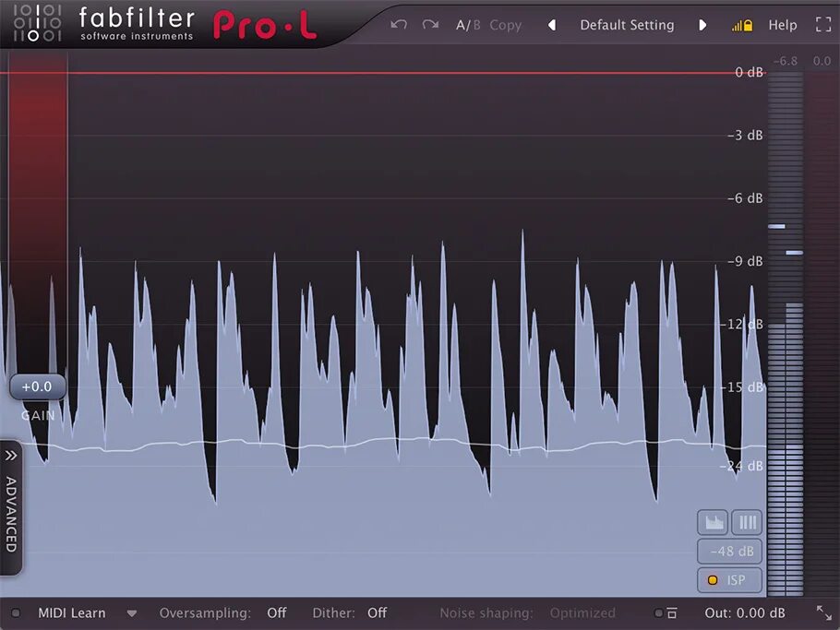Click the undo arrow icon
The image size is (840, 630).
point(399,25)
